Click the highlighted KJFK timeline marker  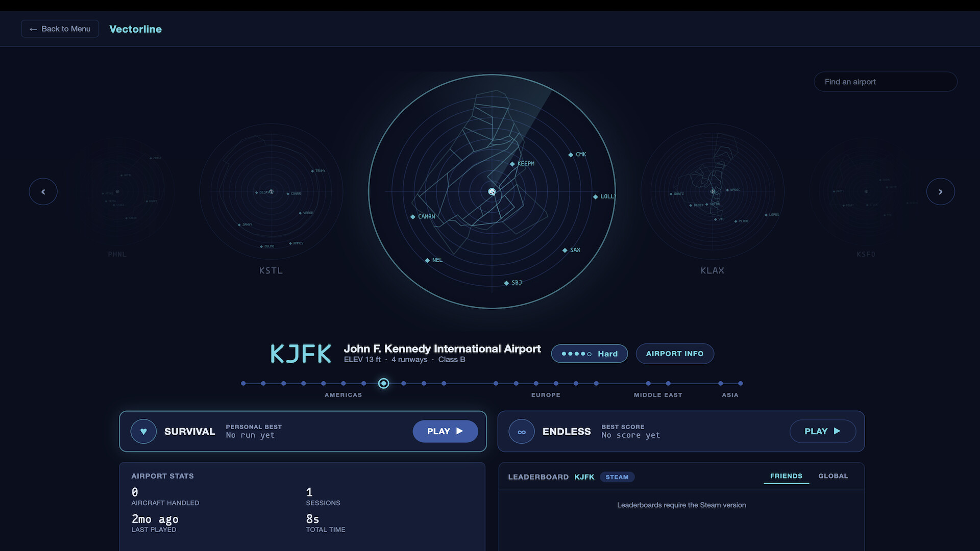pos(384,383)
